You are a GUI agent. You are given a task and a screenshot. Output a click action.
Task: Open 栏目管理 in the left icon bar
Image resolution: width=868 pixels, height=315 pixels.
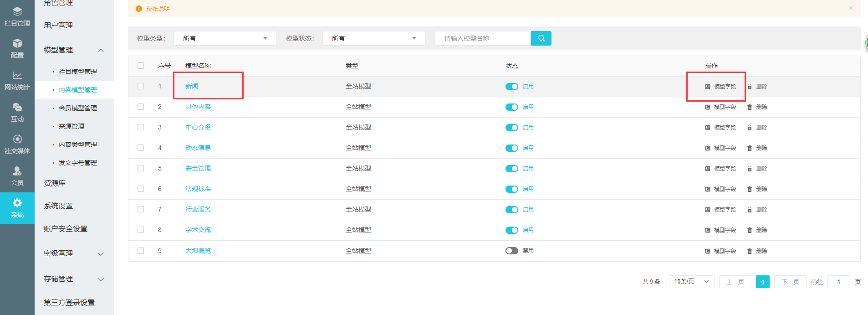click(x=17, y=16)
